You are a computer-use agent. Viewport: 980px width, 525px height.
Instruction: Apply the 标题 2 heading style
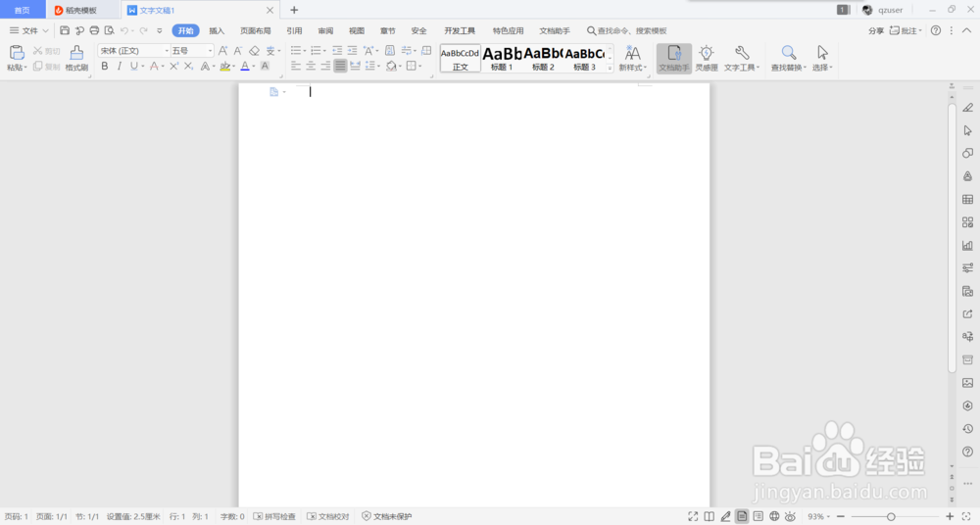click(x=543, y=58)
